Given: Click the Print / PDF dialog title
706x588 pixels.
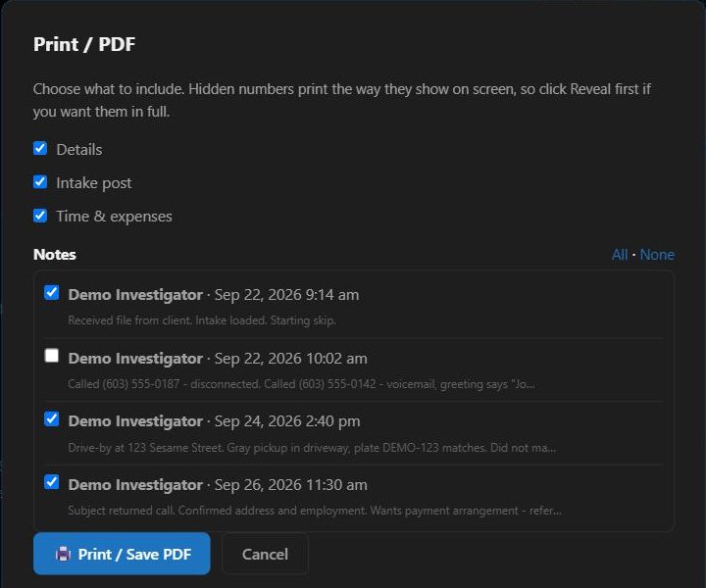Looking at the screenshot, I should coord(84,44).
